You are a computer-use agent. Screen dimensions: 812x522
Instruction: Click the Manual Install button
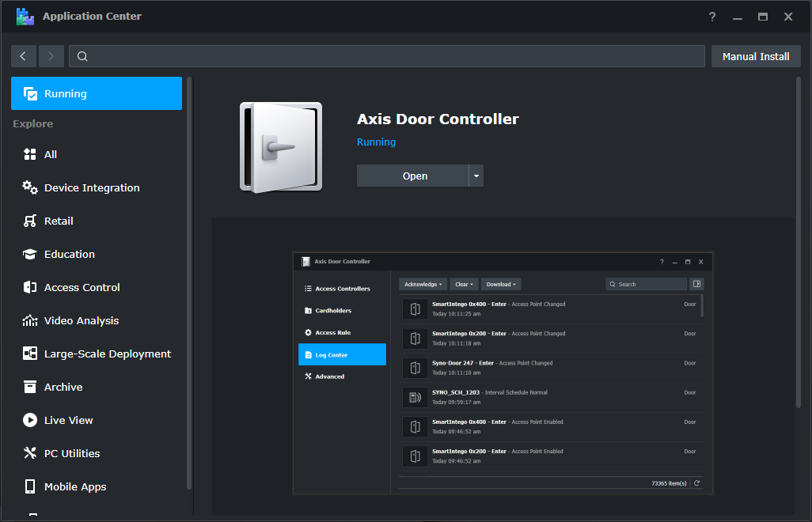point(756,56)
